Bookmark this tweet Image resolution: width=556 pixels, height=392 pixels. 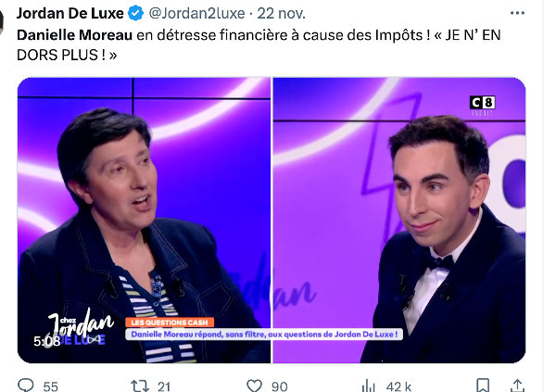(483, 386)
